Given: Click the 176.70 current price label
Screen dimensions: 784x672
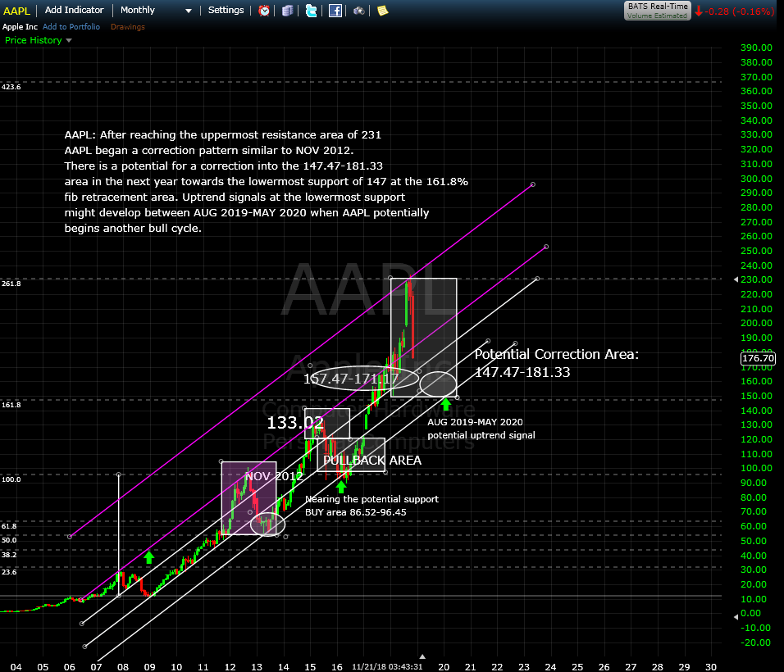Looking at the screenshot, I should pos(758,358).
